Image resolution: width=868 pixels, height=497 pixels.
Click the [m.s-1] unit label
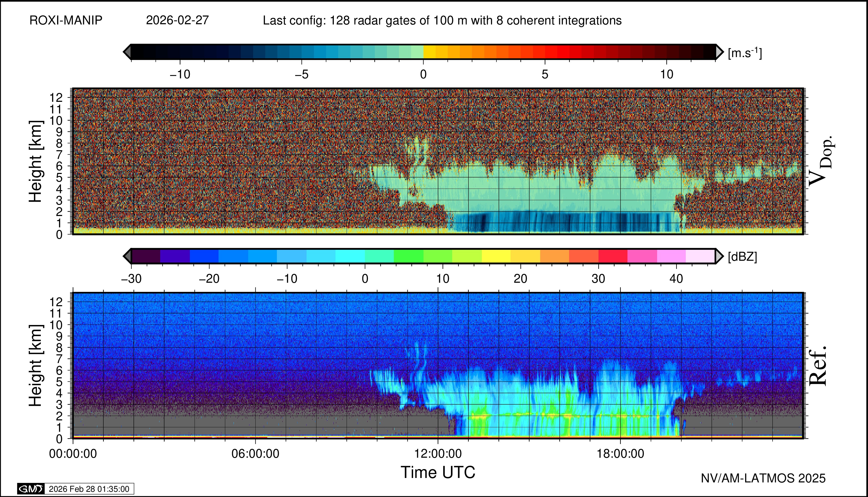[745, 53]
